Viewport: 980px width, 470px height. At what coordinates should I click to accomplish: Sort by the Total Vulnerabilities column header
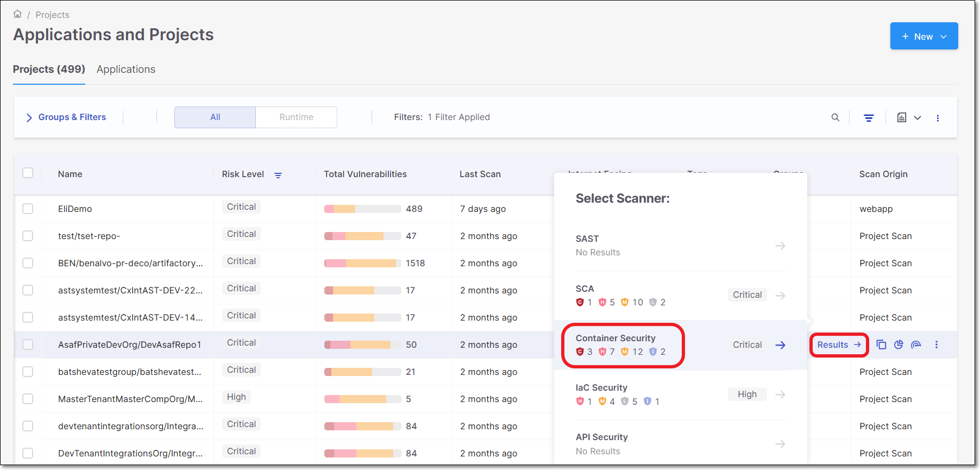click(x=365, y=174)
